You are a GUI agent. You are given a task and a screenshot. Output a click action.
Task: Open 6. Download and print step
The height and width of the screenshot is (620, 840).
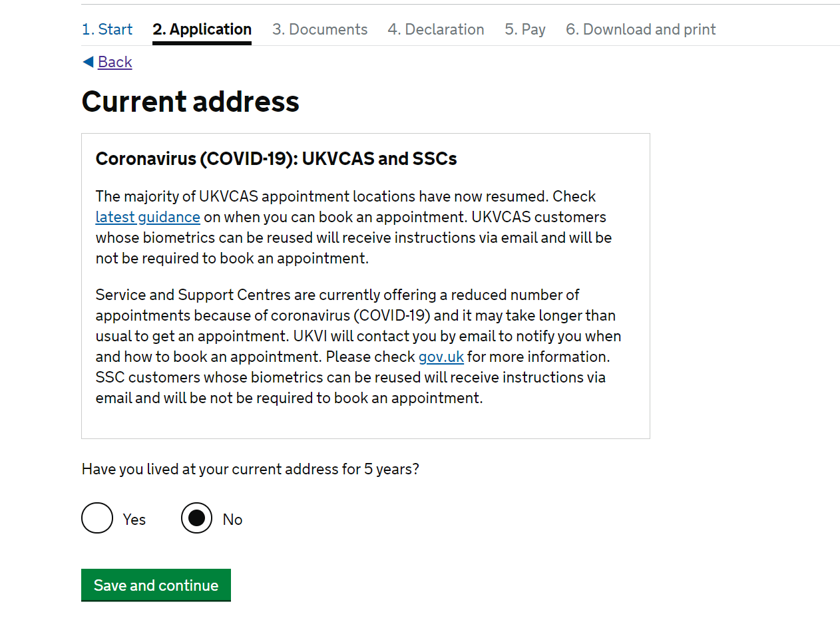pos(641,29)
